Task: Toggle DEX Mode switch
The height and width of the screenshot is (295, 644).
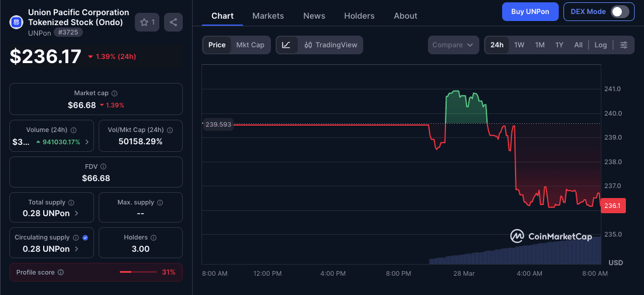Action: [619, 12]
